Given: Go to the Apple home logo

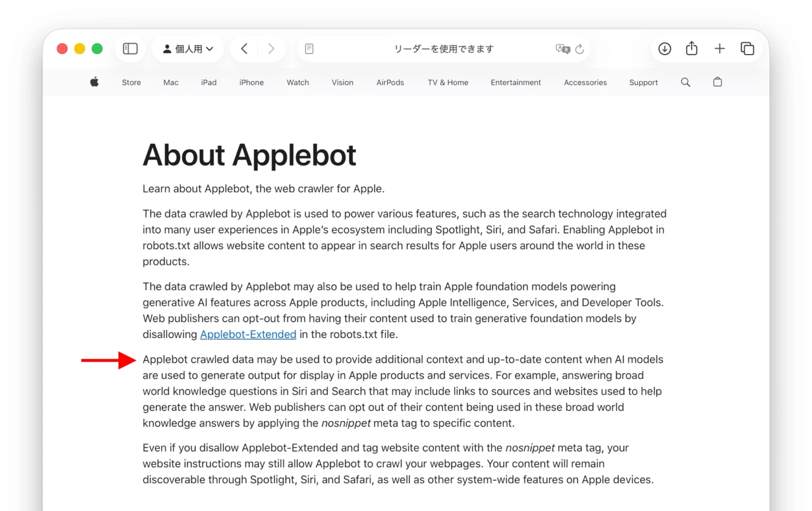Looking at the screenshot, I should click(95, 82).
